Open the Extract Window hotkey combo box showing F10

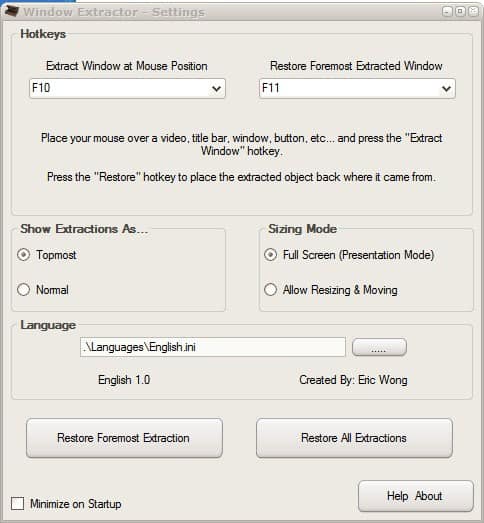pyautogui.click(x=127, y=88)
